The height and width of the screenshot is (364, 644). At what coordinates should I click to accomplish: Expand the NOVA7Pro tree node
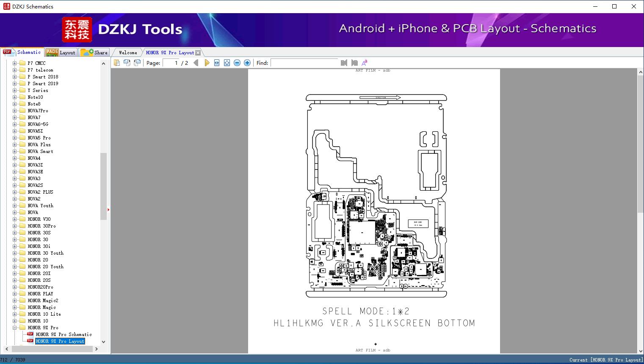pos(15,111)
